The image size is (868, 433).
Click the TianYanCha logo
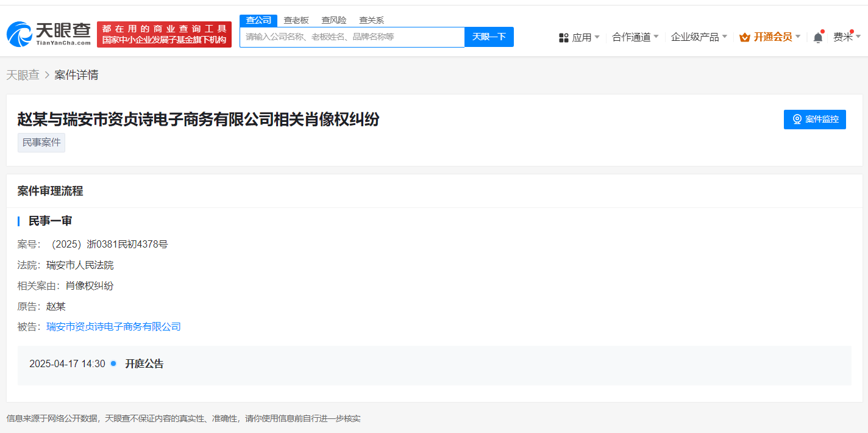point(49,34)
